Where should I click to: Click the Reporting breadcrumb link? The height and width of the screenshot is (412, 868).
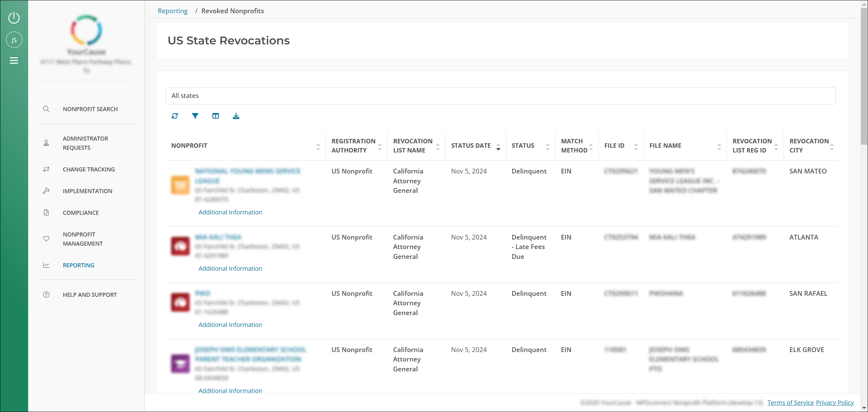coord(172,11)
